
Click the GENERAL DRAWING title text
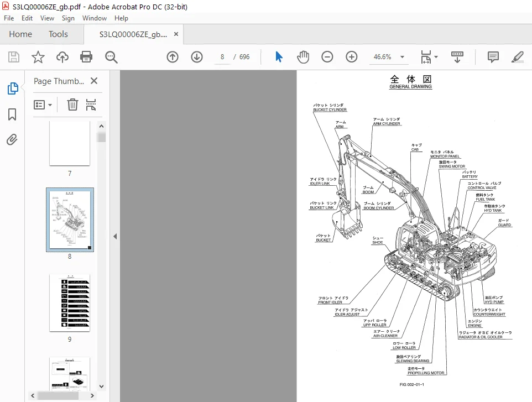click(x=410, y=86)
